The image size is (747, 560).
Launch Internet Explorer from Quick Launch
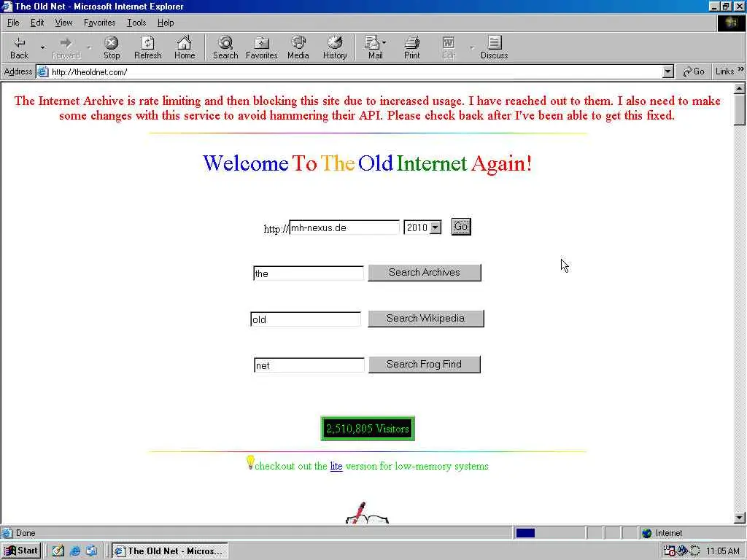[x=75, y=551]
